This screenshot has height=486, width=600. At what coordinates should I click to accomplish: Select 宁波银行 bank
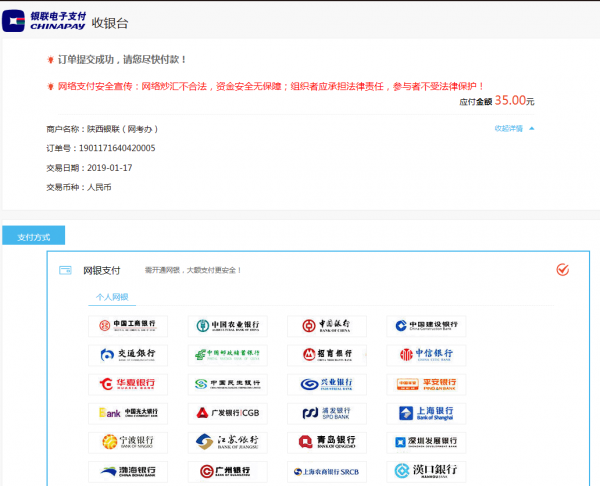pyautogui.click(x=128, y=442)
